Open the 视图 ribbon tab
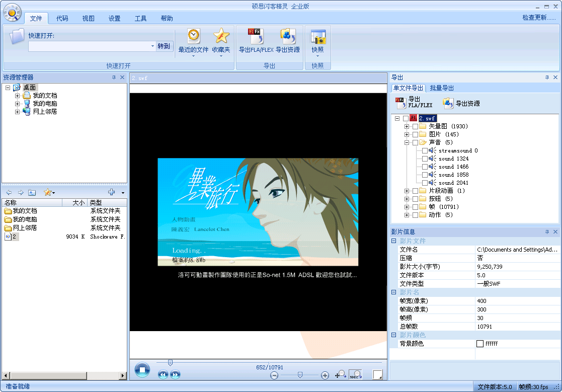562x392 pixels. point(88,18)
